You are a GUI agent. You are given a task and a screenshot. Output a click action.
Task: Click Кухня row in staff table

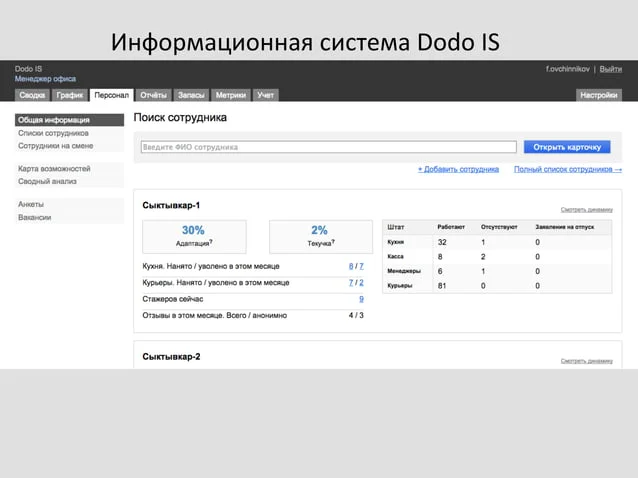(x=497, y=242)
